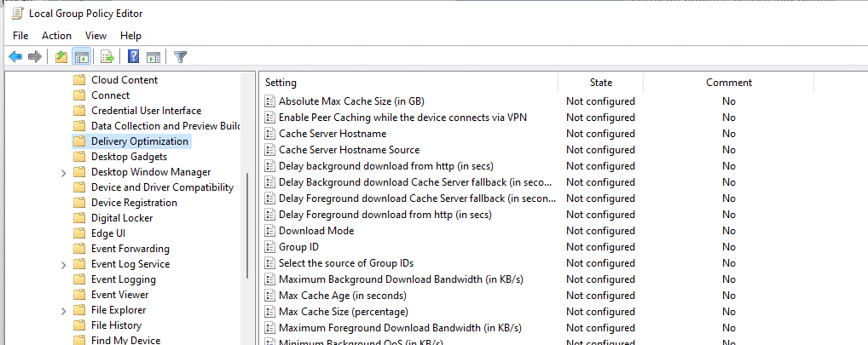Image resolution: width=868 pixels, height=345 pixels.
Task: Click the Up one level folder icon
Action: click(61, 56)
